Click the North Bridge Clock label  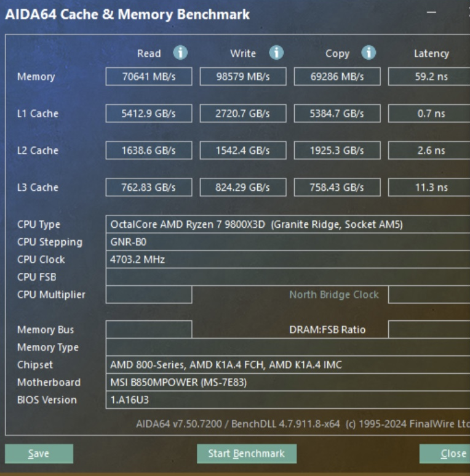[334, 295]
